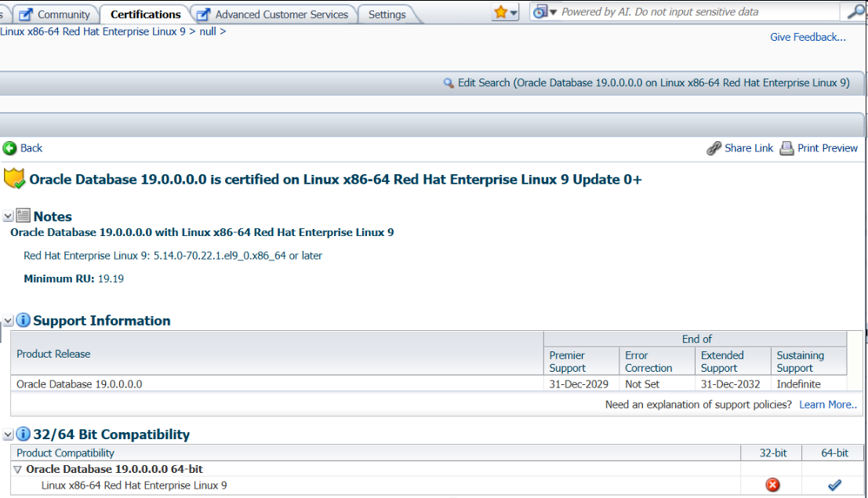Click the AI-powered search input field
Image resolution: width=868 pixels, height=498 pixels.
click(x=699, y=12)
